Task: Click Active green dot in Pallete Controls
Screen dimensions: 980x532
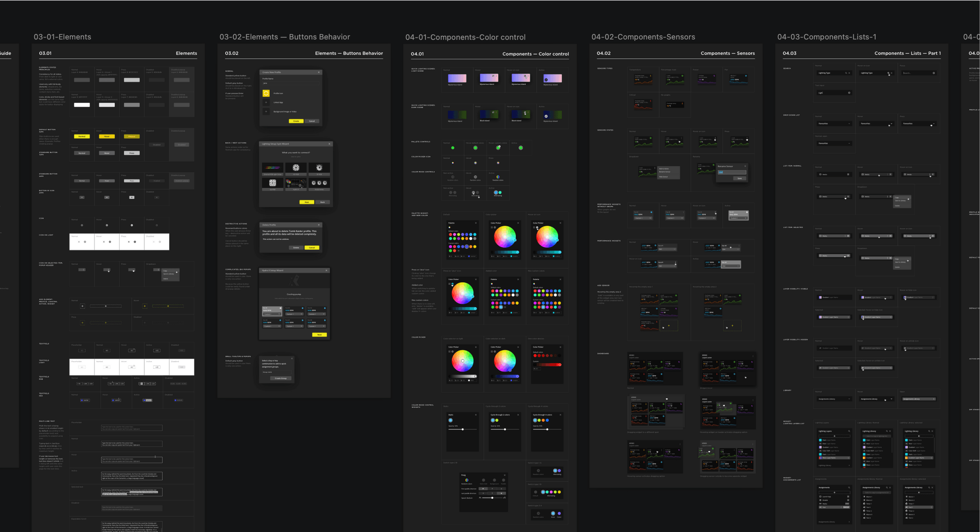Action: (x=521, y=148)
